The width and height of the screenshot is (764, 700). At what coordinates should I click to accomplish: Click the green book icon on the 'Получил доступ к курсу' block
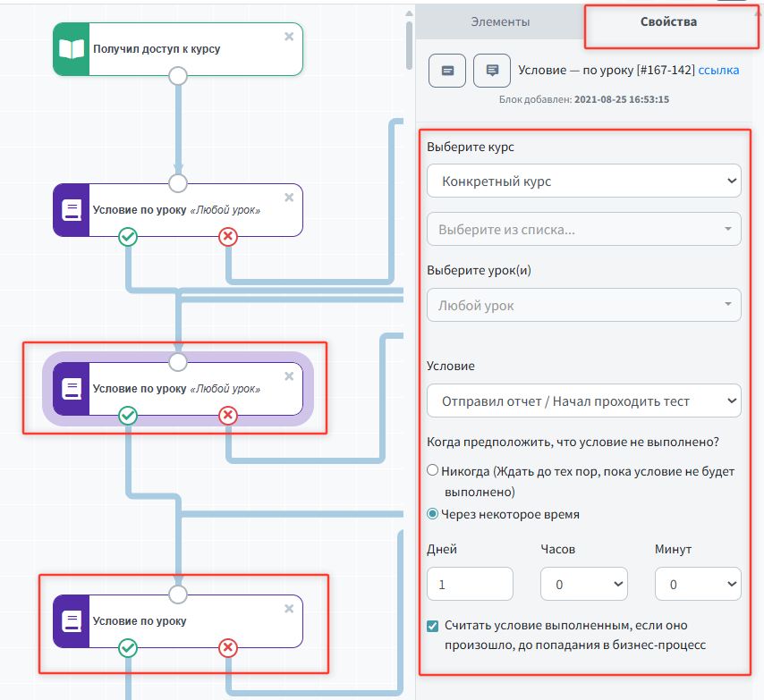pyautogui.click(x=72, y=49)
